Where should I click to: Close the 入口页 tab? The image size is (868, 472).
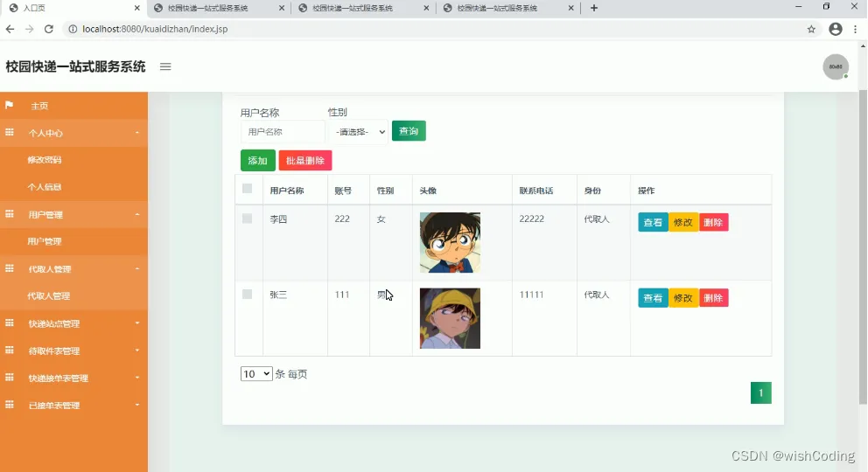coord(136,8)
